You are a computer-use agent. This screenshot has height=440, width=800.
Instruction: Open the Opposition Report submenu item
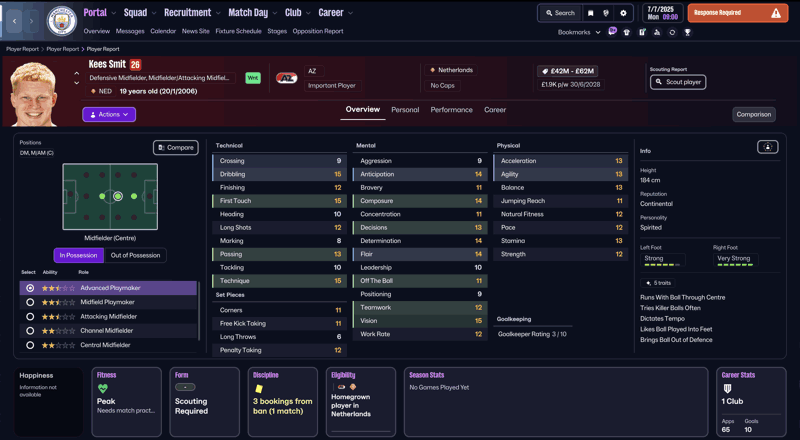[318, 31]
